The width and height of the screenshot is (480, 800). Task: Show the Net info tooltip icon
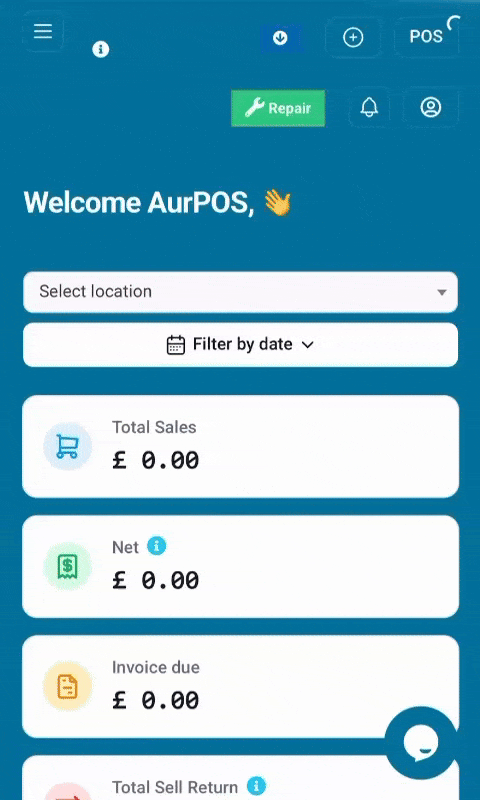pos(157,546)
